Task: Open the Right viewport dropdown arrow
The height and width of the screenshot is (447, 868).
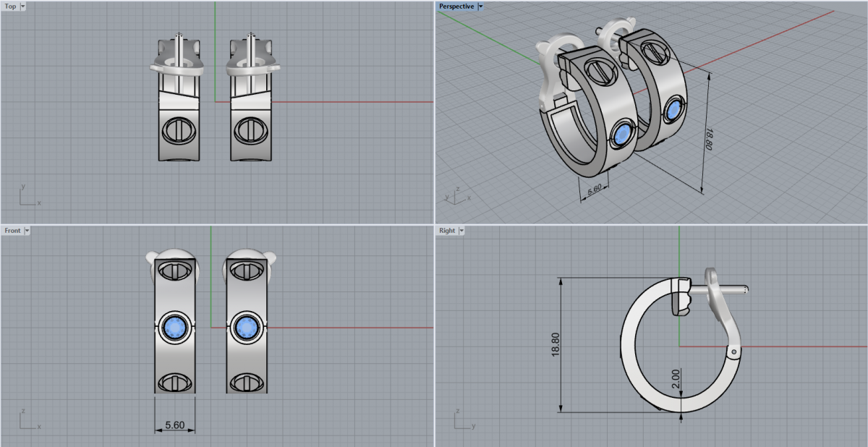Action: (x=461, y=231)
